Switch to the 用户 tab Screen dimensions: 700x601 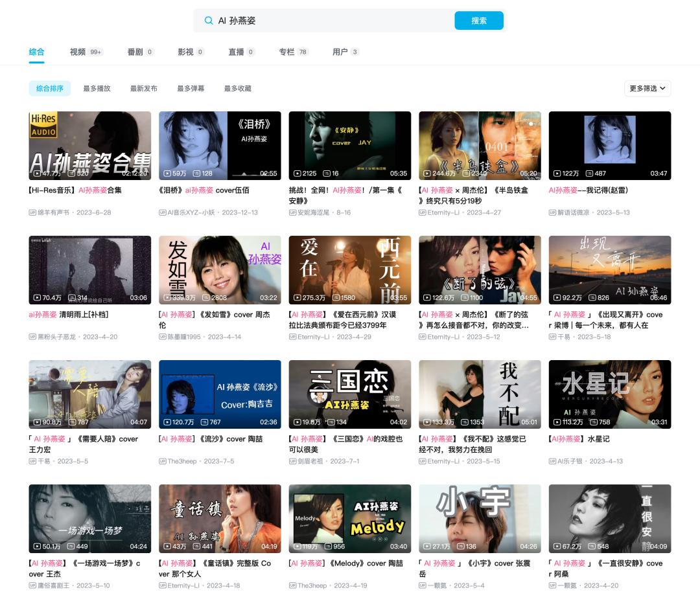coord(338,52)
